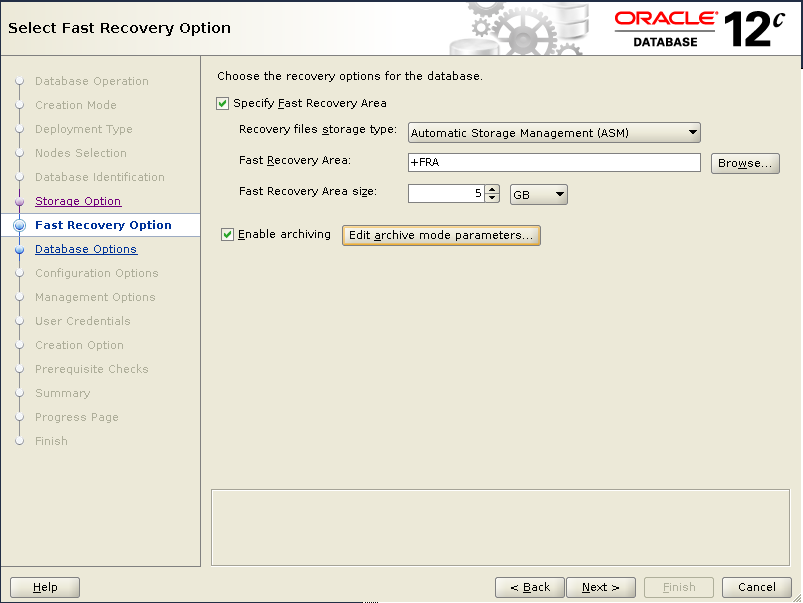Click the Database Options step bullet icon
Screen dimensions: 803x603
[19, 250]
